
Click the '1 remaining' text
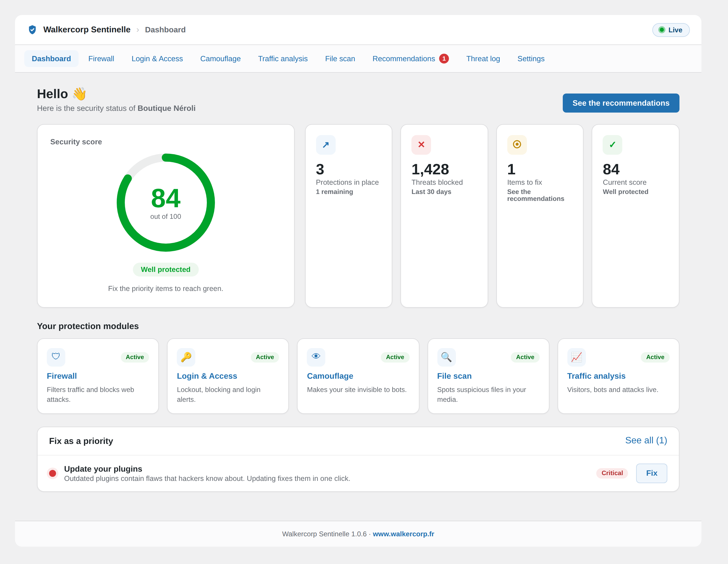pyautogui.click(x=334, y=192)
